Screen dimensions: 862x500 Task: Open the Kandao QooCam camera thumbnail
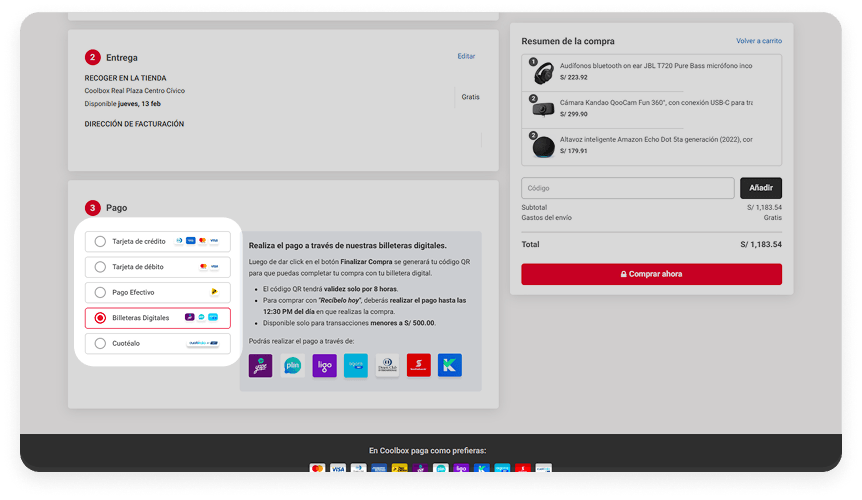(x=543, y=109)
